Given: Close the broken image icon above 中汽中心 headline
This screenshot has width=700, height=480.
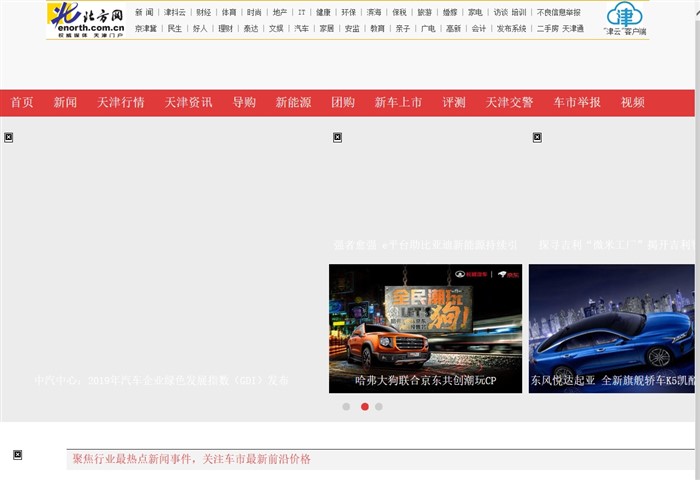Looking at the screenshot, I should [x=8, y=138].
